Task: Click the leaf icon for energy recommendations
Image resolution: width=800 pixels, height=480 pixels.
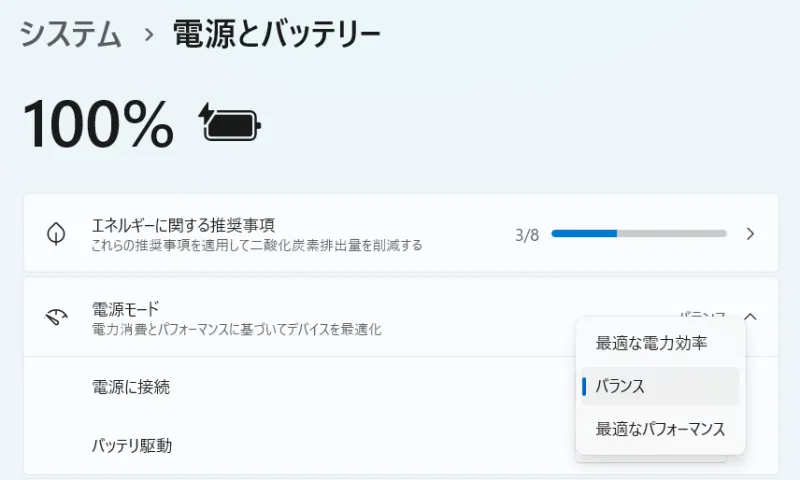Action: tap(56, 234)
